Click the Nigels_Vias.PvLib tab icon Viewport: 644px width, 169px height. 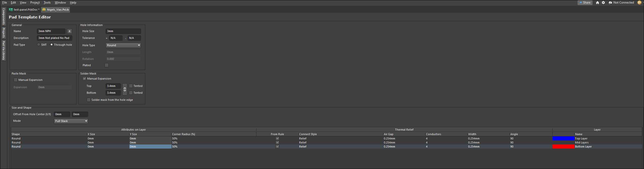click(x=44, y=10)
